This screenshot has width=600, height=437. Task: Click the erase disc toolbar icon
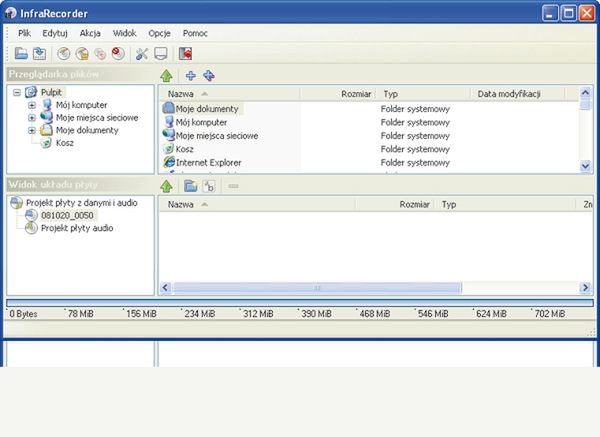coord(118,53)
